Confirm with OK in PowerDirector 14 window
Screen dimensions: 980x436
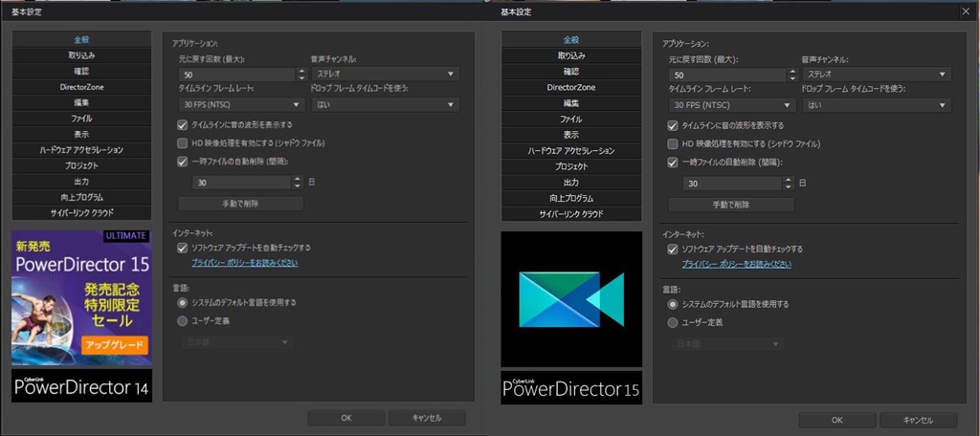click(x=346, y=418)
